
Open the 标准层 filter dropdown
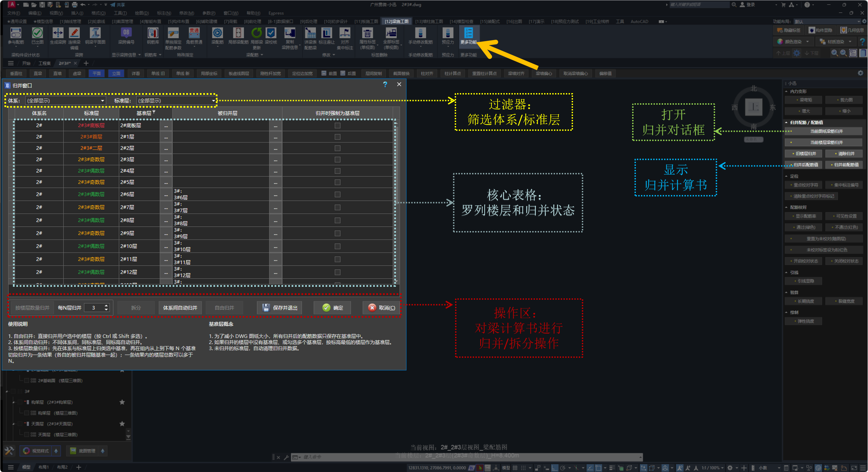[176, 101]
